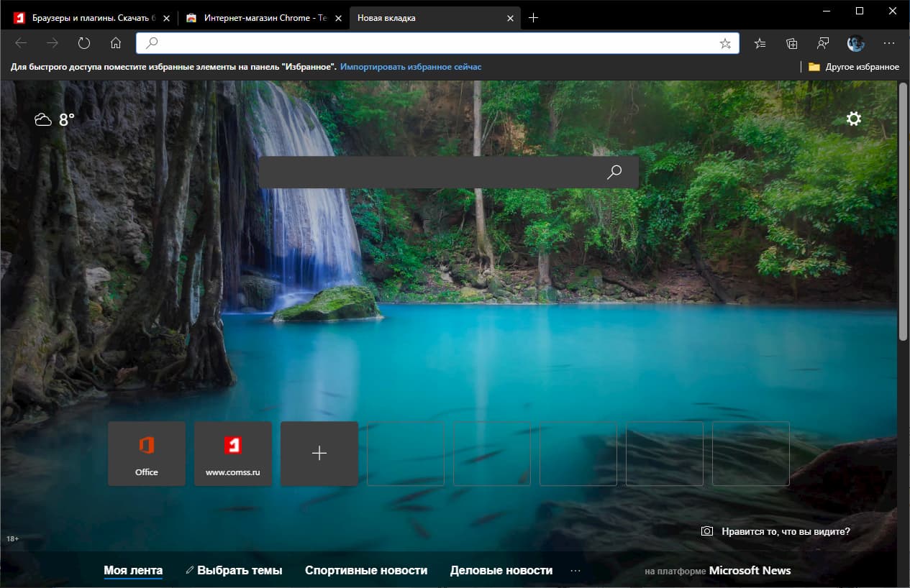Add a site with plus tile

319,454
